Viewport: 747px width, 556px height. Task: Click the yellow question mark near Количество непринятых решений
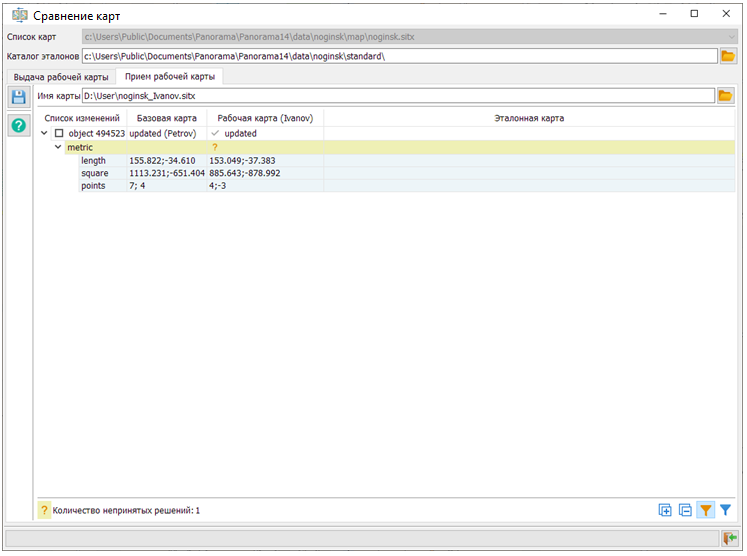click(44, 510)
